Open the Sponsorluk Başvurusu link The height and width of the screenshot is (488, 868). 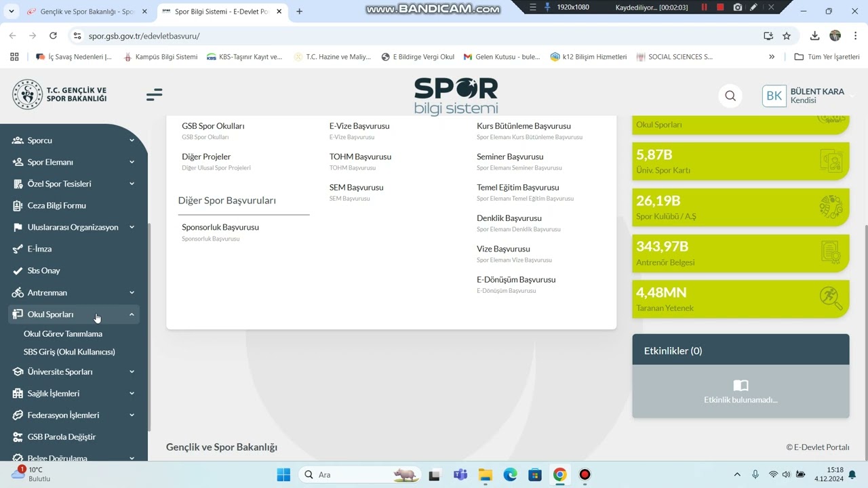pyautogui.click(x=220, y=227)
